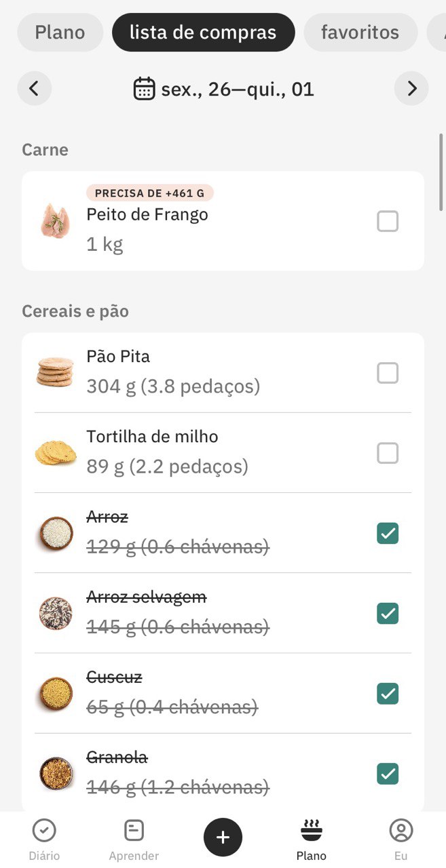The width and height of the screenshot is (446, 868).
Task: Open the Cuscuz item thumbnail
Action: coord(56,693)
